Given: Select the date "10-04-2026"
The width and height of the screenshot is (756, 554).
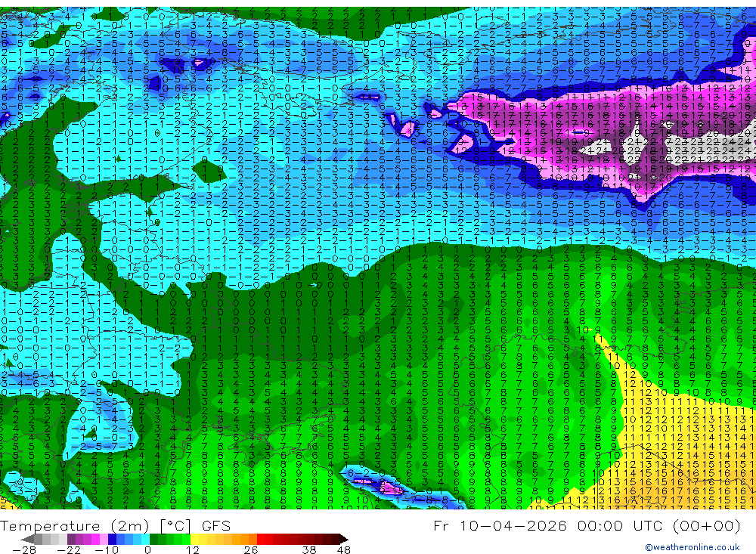Looking at the screenshot, I should (513, 525).
